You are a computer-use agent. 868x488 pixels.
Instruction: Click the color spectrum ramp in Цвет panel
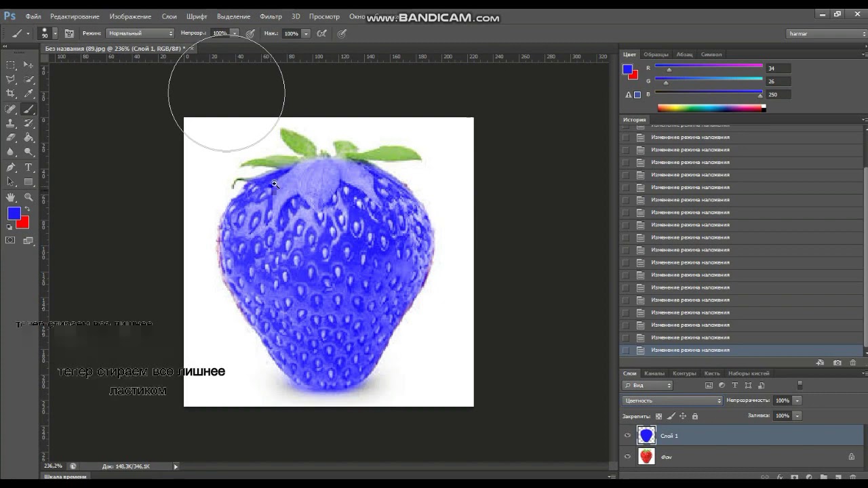click(711, 108)
